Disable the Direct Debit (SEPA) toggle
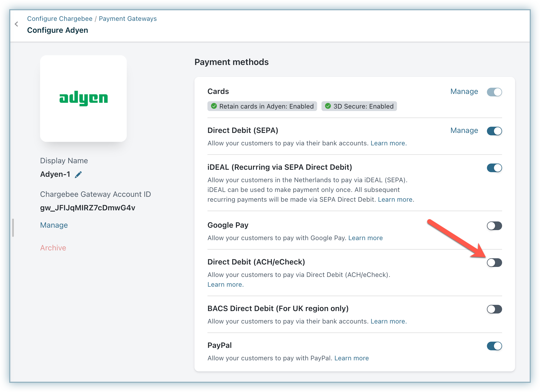This screenshot has height=392, width=540. pos(494,131)
